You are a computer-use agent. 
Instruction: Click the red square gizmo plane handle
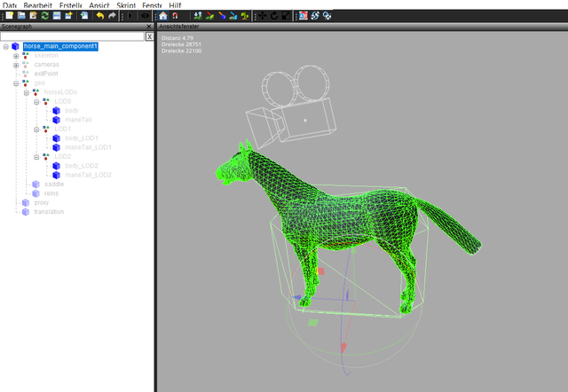pyautogui.click(x=320, y=271)
